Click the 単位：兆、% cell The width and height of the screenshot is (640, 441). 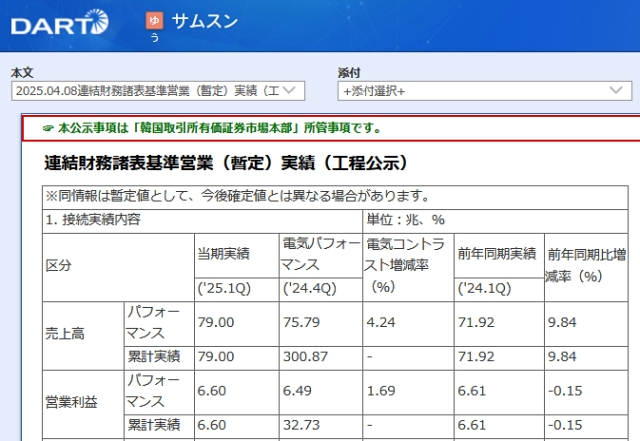406,219
